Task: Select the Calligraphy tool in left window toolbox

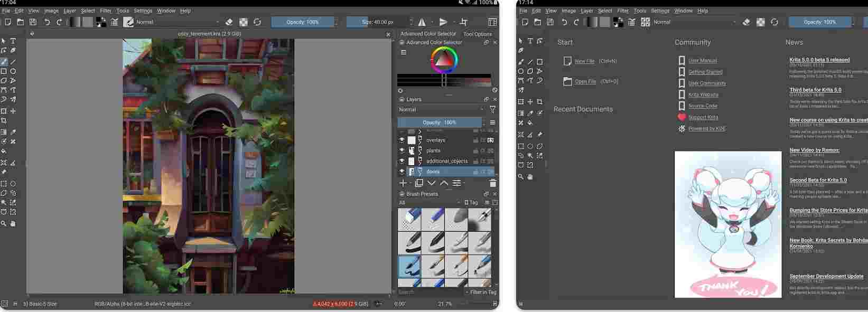Action: click(13, 51)
